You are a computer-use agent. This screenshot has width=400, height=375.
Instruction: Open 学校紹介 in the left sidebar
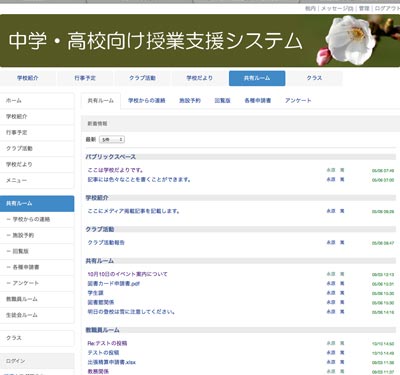37,117
